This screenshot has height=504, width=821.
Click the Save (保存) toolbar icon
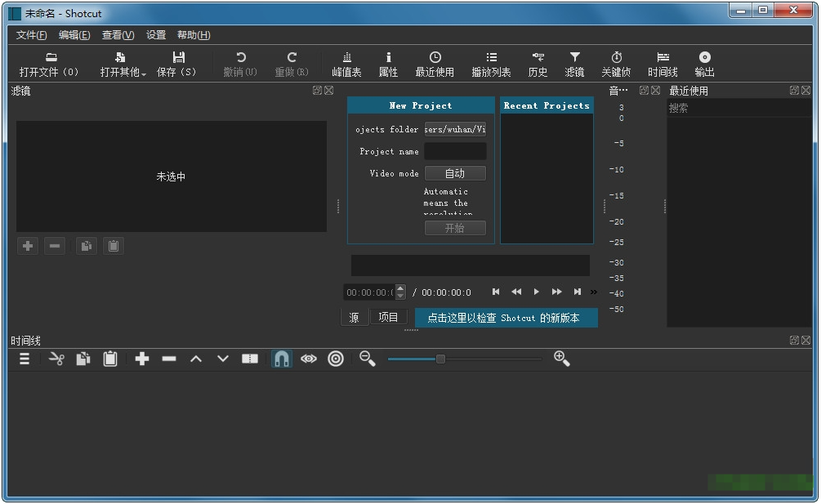click(x=177, y=65)
